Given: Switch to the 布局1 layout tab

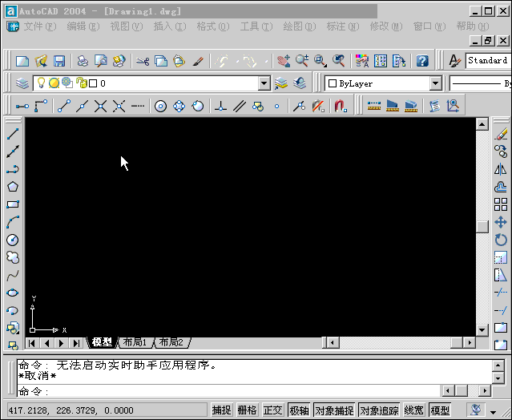Looking at the screenshot, I should tap(135, 342).
